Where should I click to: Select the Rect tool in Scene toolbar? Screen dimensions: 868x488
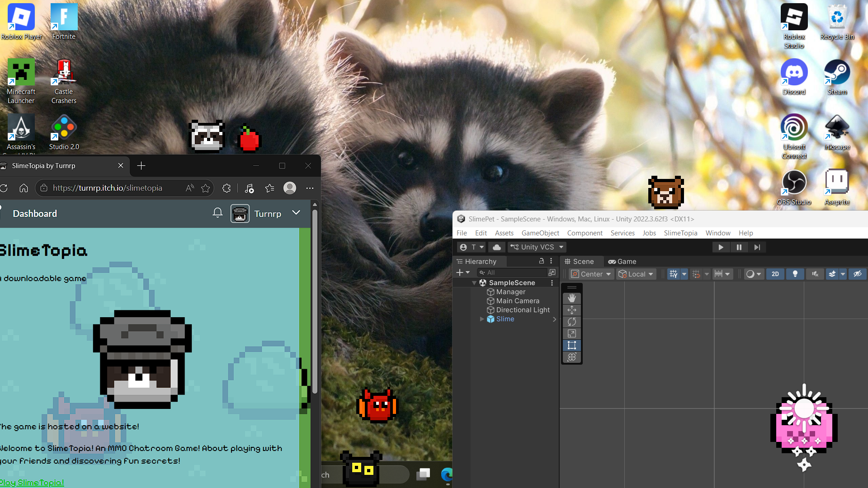point(571,345)
